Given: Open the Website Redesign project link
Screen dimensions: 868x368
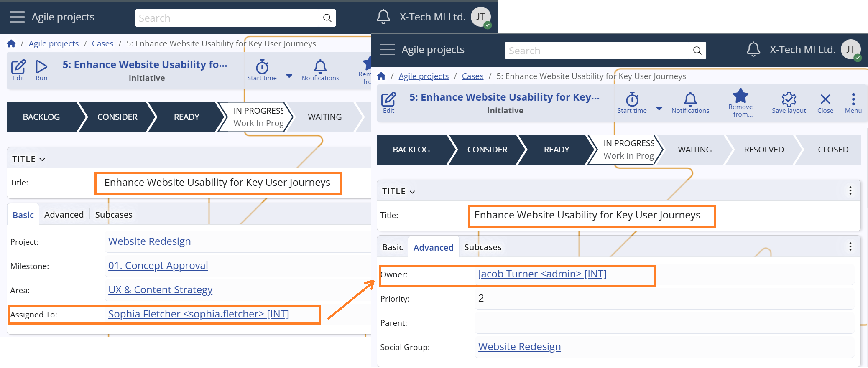Looking at the screenshot, I should pyautogui.click(x=149, y=241).
